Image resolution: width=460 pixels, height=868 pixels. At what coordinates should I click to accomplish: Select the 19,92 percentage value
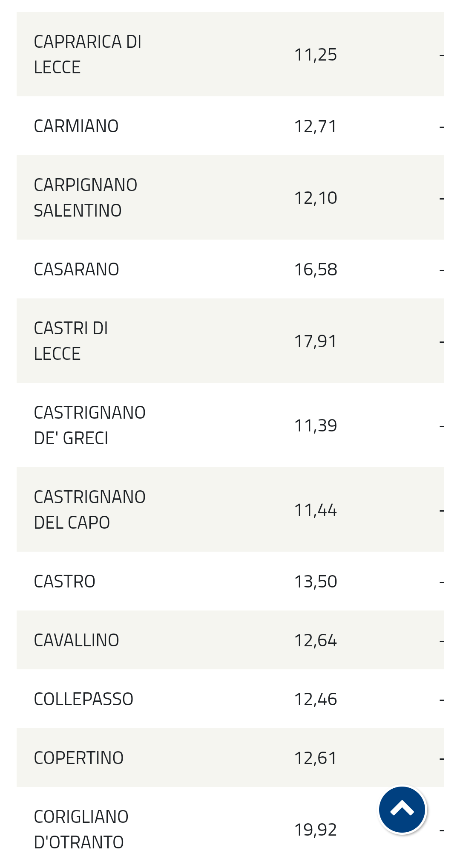(x=316, y=830)
